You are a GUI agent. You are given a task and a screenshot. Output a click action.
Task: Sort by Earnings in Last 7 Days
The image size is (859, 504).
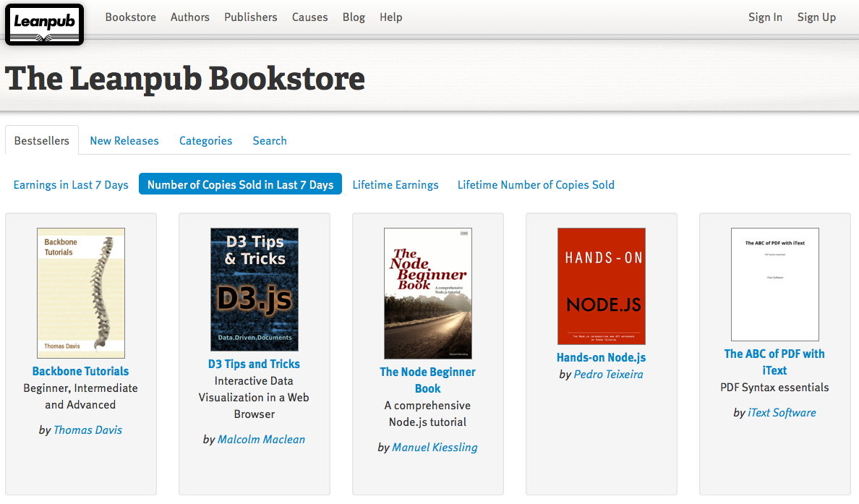(71, 185)
